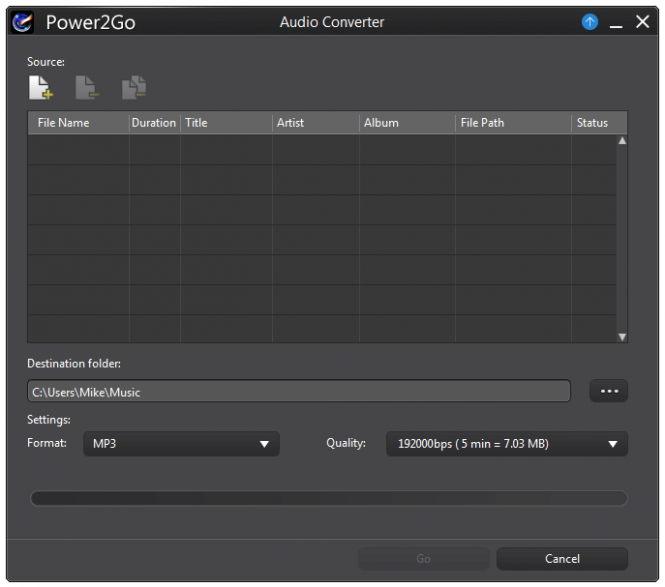The height and width of the screenshot is (587, 665).
Task: Click the file list scroll down arrow
Action: pyautogui.click(x=622, y=337)
